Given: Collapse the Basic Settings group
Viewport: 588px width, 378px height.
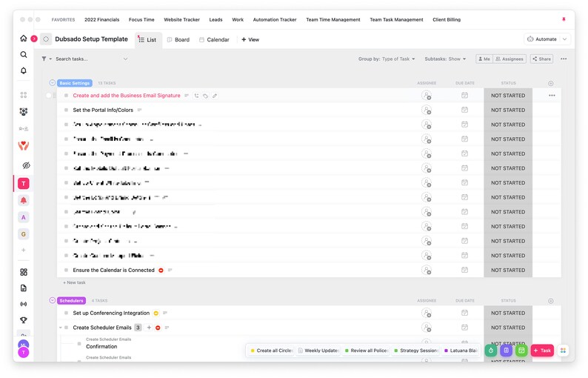Looking at the screenshot, I should pyautogui.click(x=52, y=83).
